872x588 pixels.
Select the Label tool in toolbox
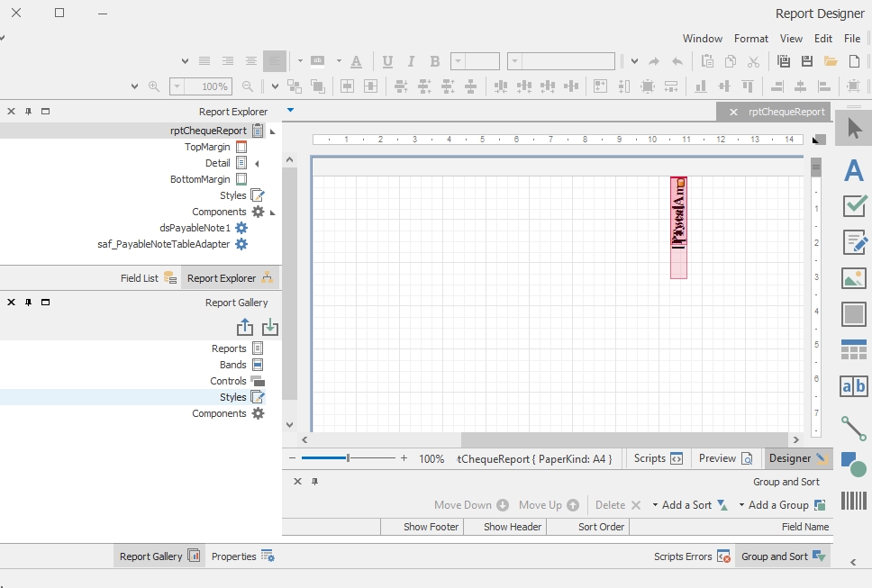coord(853,171)
